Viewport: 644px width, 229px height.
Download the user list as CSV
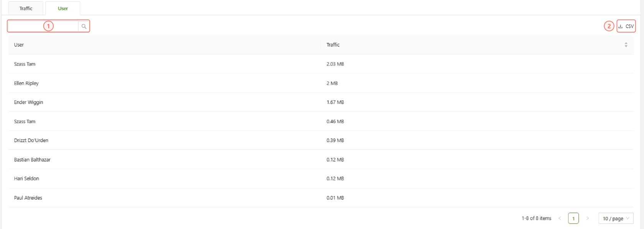coord(626,26)
